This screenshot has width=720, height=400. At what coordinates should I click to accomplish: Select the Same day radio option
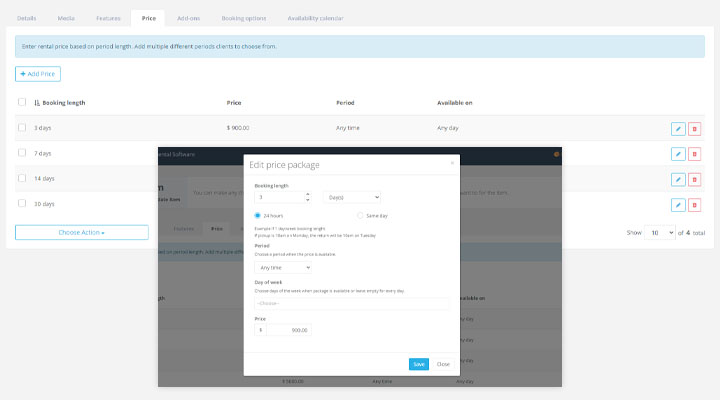coord(360,215)
